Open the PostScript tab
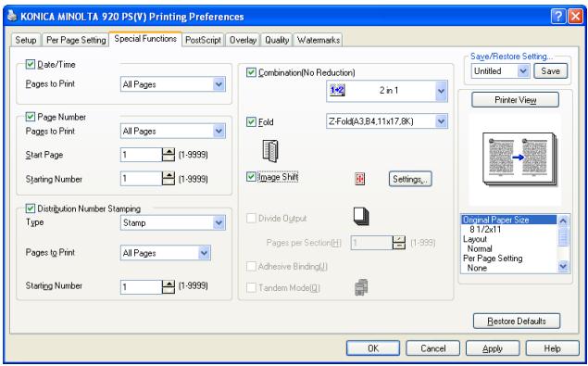 point(203,40)
